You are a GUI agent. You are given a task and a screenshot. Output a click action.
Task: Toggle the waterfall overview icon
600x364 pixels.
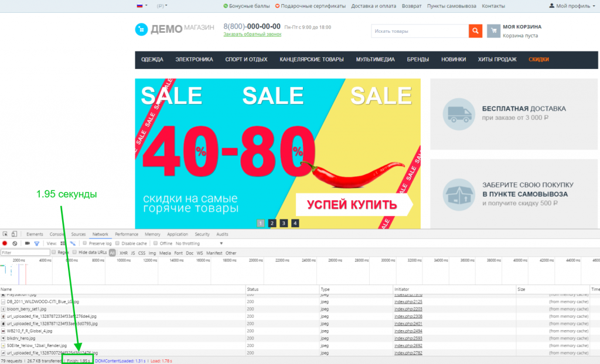click(73, 243)
